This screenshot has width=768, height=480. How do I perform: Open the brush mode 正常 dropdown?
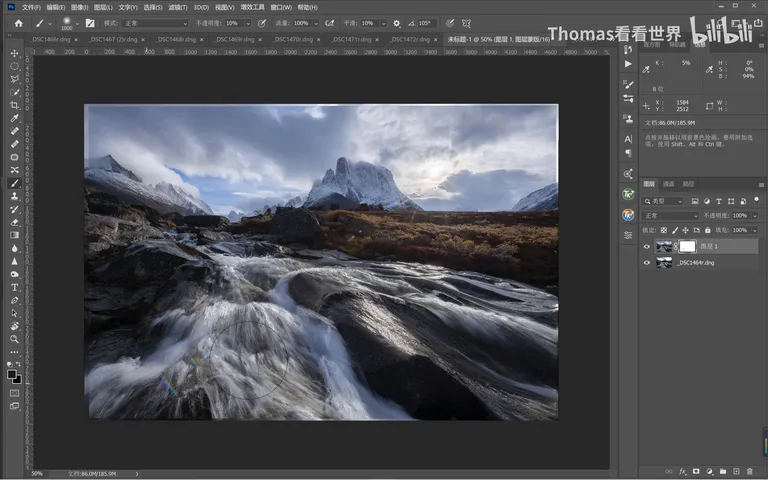(x=155, y=23)
